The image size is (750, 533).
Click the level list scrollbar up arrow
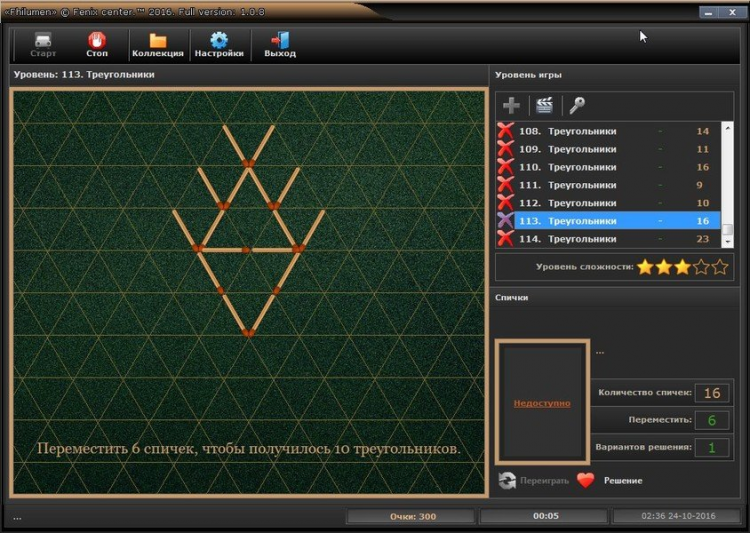click(728, 128)
